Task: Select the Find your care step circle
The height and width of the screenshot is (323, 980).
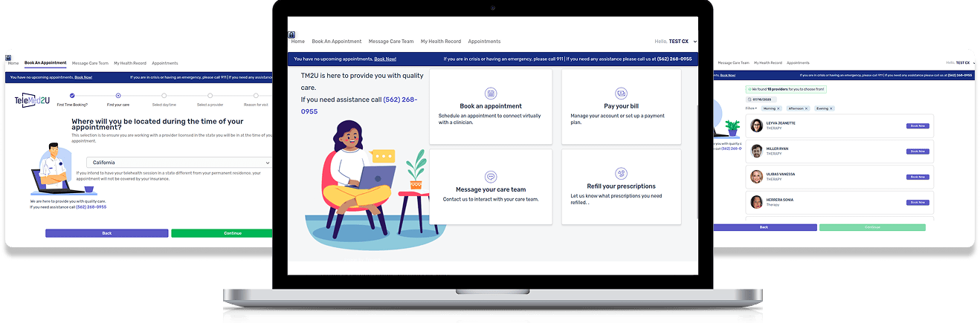Action: [117, 95]
